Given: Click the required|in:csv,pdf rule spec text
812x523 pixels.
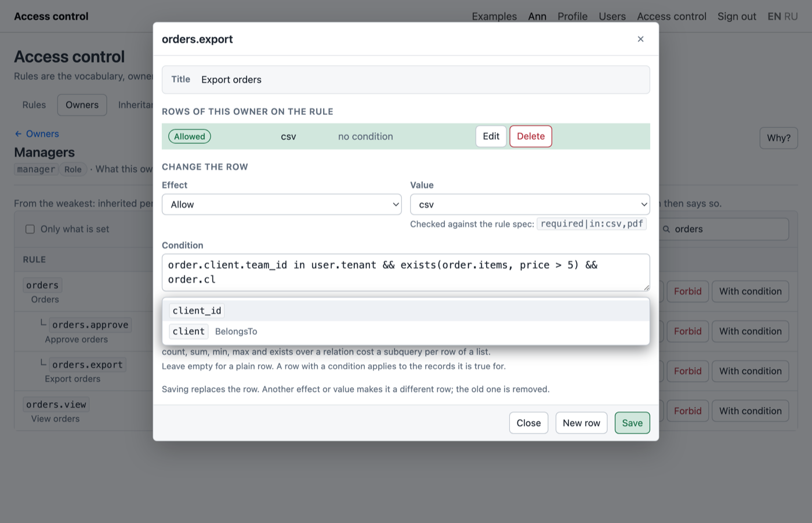Looking at the screenshot, I should (x=592, y=224).
